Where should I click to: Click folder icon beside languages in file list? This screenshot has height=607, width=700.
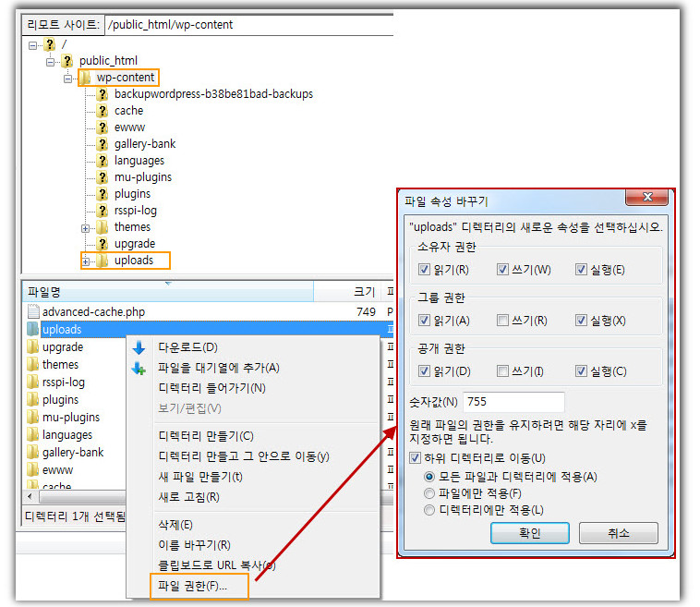coord(32,434)
